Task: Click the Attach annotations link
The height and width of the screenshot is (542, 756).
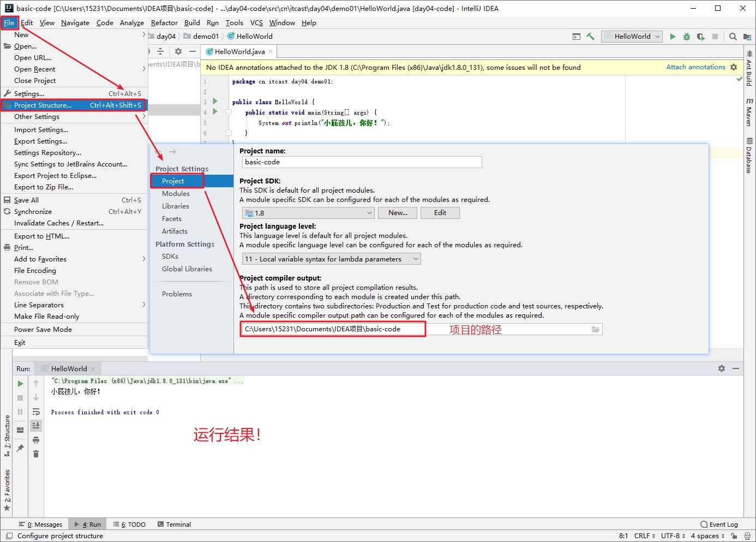Action: [x=695, y=67]
